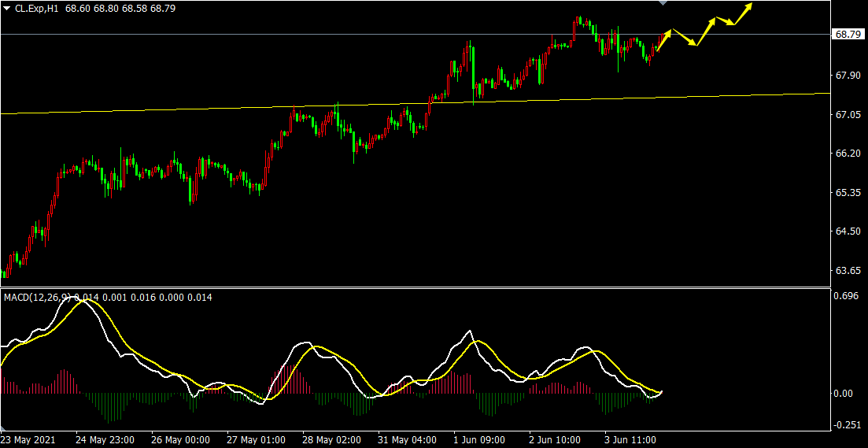Viewport: 868px width, 448px height.
Task: Click the divider between chart and MACD panel
Action: tap(416, 287)
